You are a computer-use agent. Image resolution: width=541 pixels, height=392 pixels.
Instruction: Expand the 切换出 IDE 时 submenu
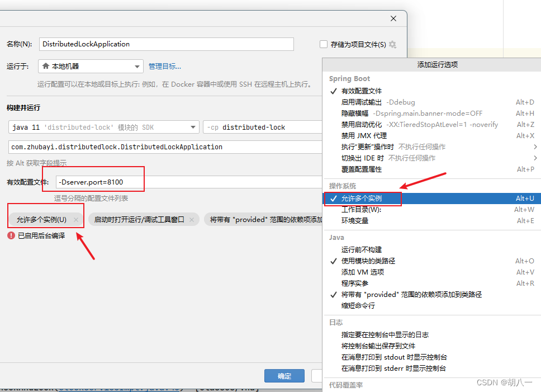pos(432,158)
